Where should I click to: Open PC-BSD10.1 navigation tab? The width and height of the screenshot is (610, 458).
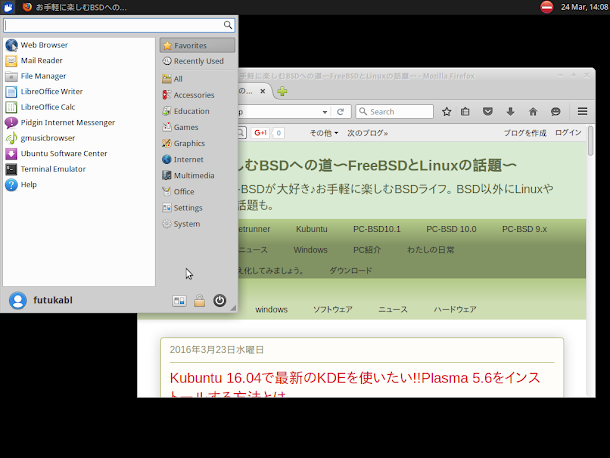[377, 229]
